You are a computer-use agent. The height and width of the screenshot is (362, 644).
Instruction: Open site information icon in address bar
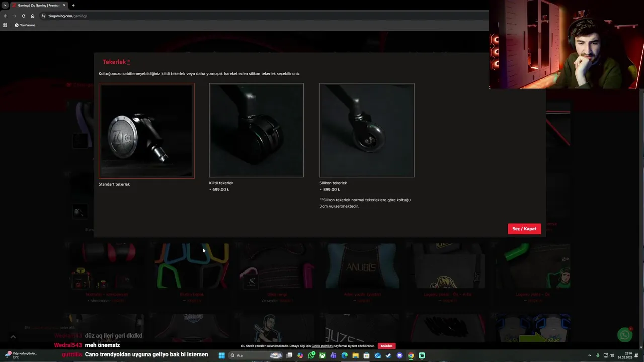[43, 16]
